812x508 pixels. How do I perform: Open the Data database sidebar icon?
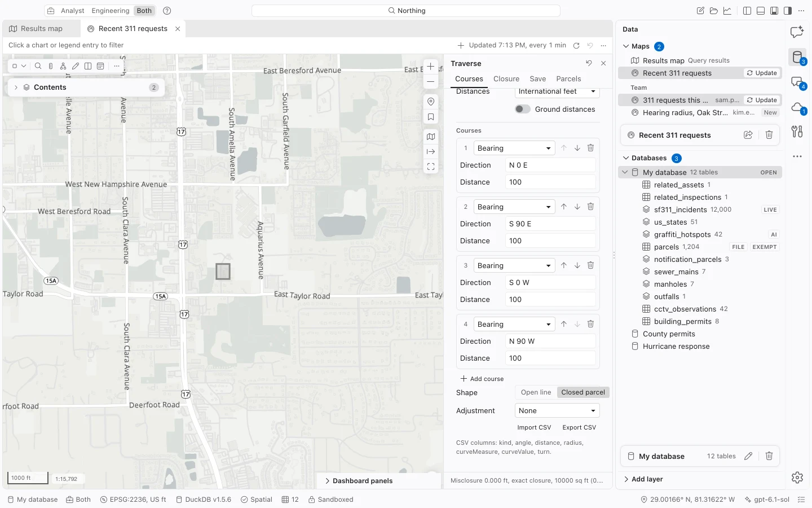(797, 57)
